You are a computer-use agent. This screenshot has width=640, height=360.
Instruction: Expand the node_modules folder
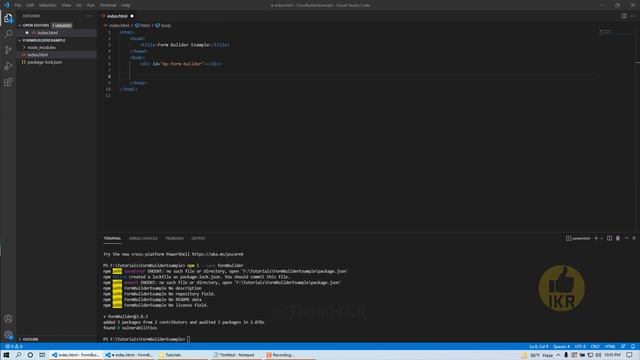tap(24, 47)
